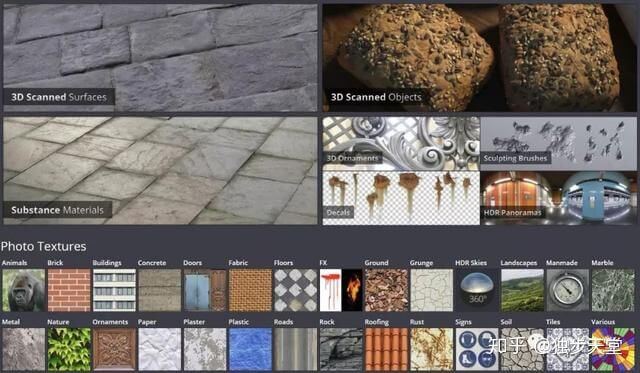640x373 pixels.
Task: Open the Decals tile
Action: coord(401,198)
